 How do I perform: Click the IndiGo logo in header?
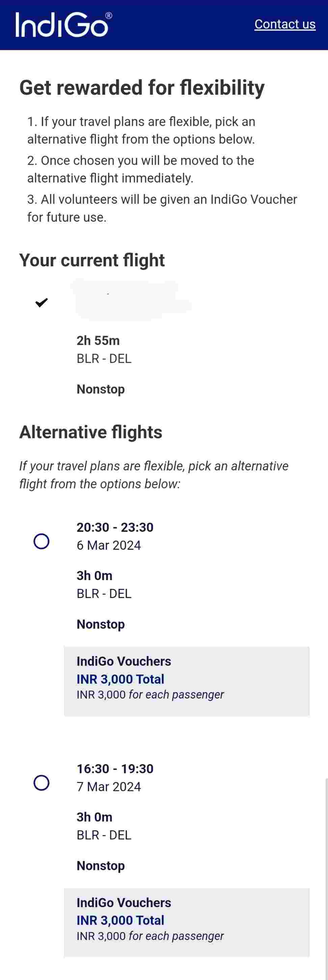pos(63,25)
